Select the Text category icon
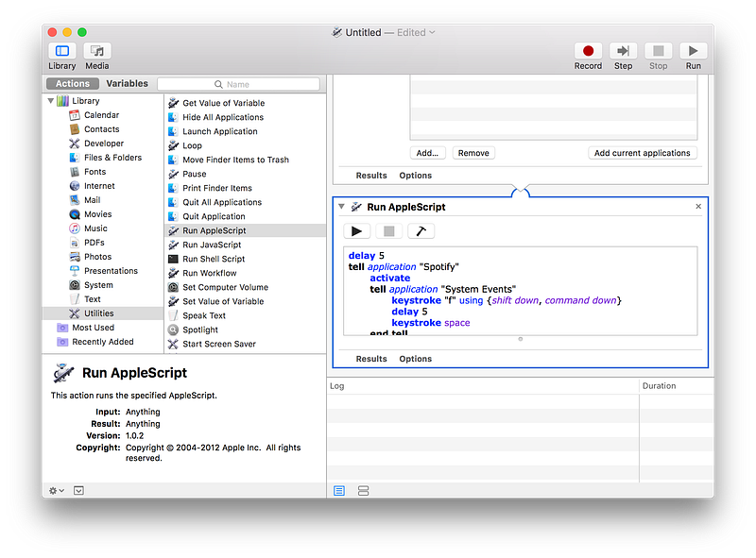756x558 pixels. [x=75, y=299]
